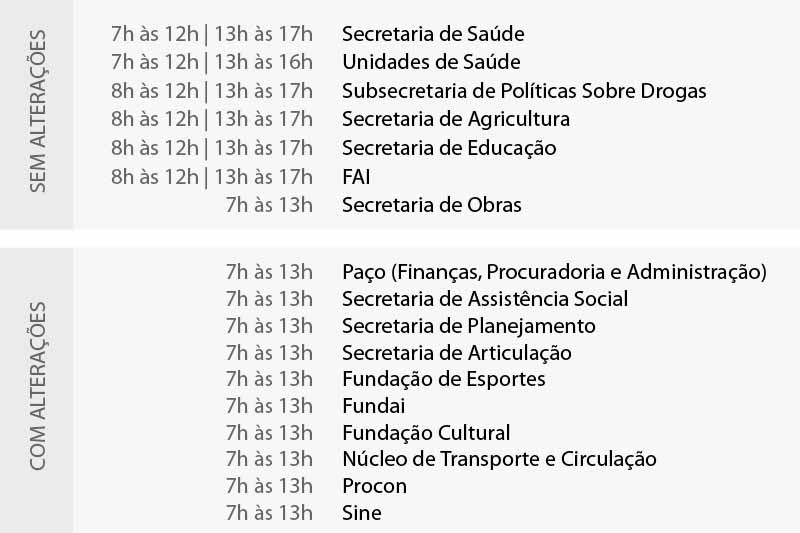Click the Secretaria de Educação label
The image size is (800, 533).
449,148
